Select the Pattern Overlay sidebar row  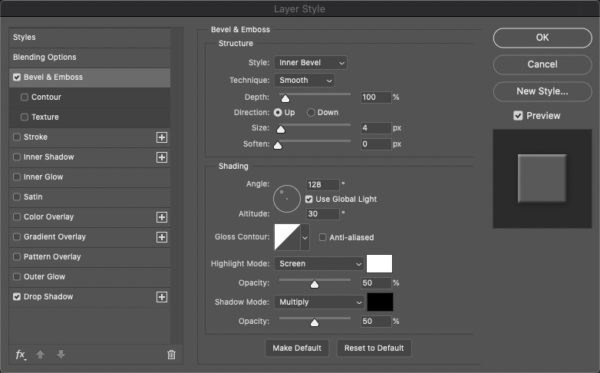pos(90,257)
